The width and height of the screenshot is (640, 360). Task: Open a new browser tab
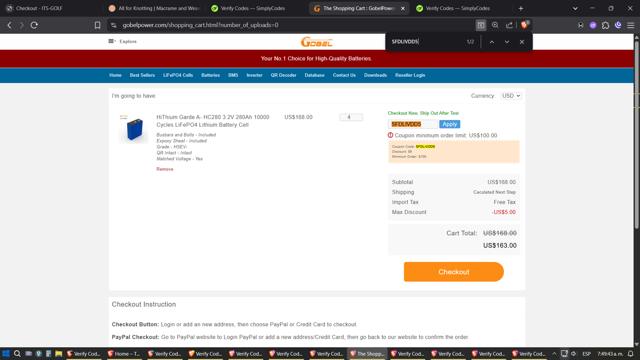(521, 8)
